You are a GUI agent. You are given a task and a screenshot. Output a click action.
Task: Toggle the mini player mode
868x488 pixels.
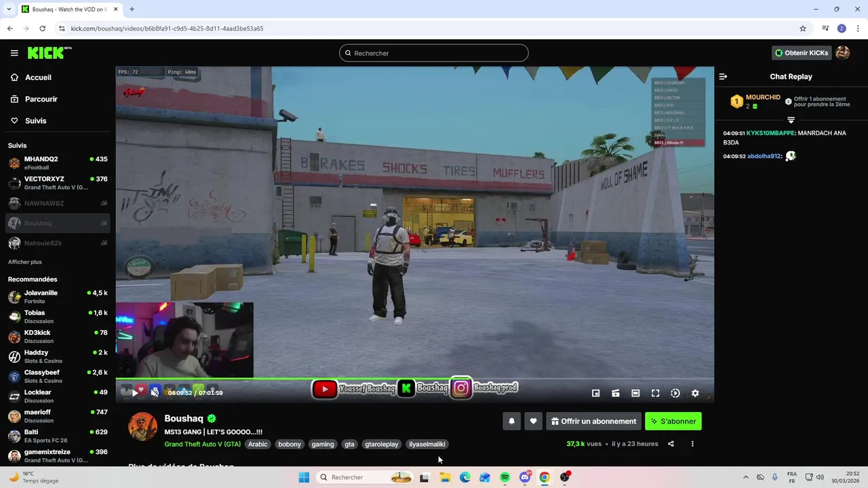click(x=595, y=393)
